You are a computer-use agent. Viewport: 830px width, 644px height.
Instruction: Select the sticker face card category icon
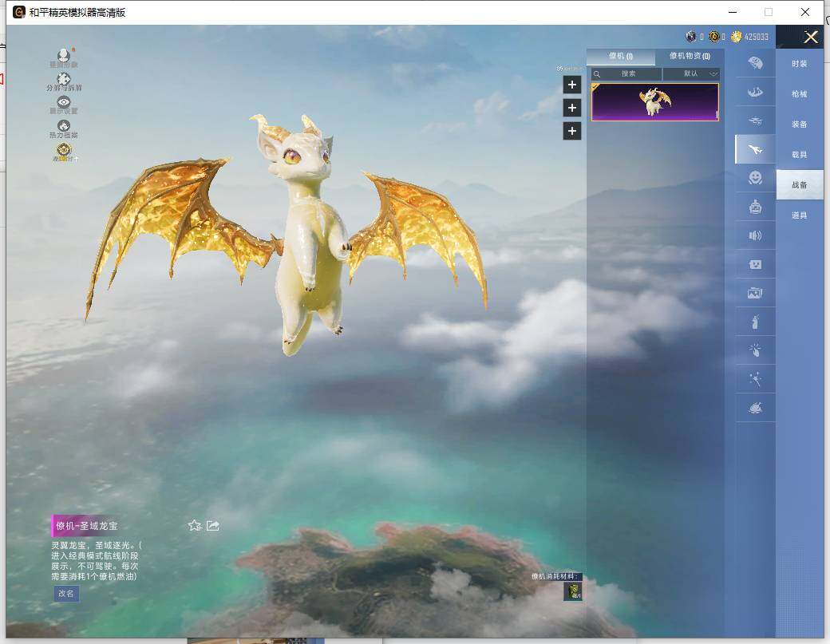755,264
